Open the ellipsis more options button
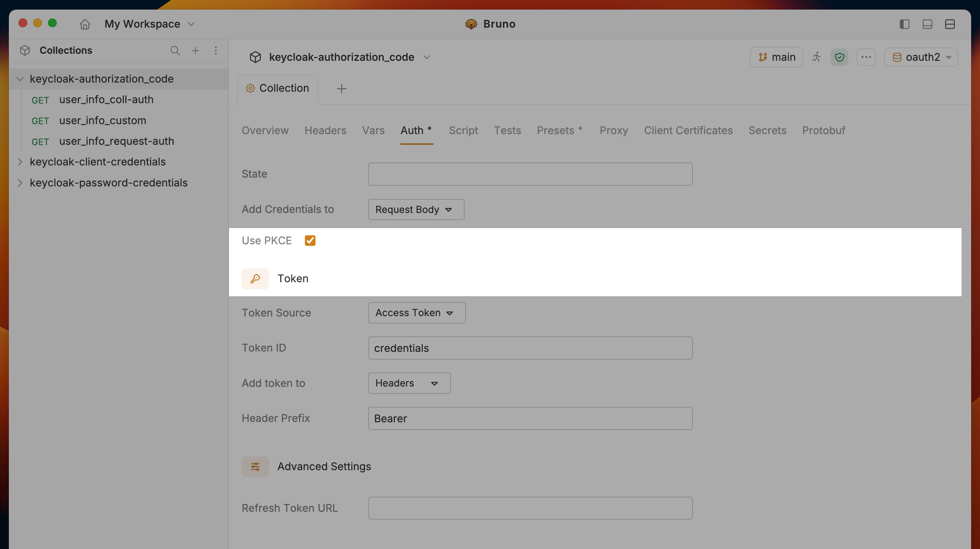980x549 pixels. click(866, 57)
